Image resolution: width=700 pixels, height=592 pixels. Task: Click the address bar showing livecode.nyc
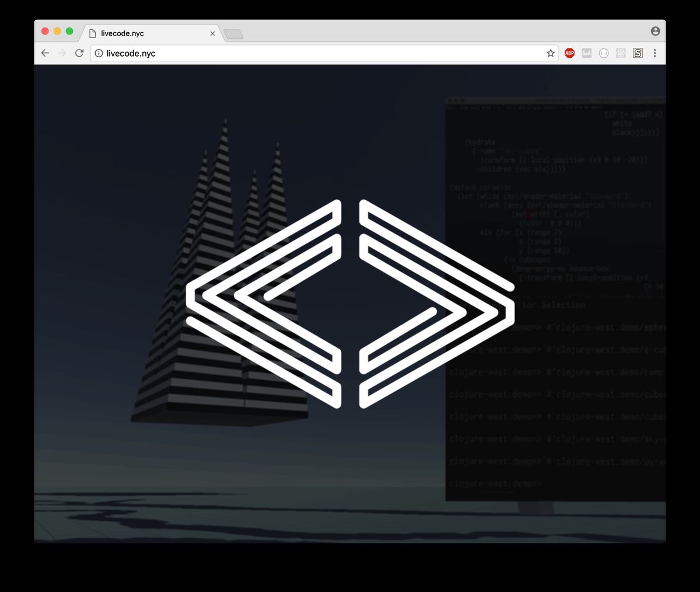pyautogui.click(x=321, y=53)
